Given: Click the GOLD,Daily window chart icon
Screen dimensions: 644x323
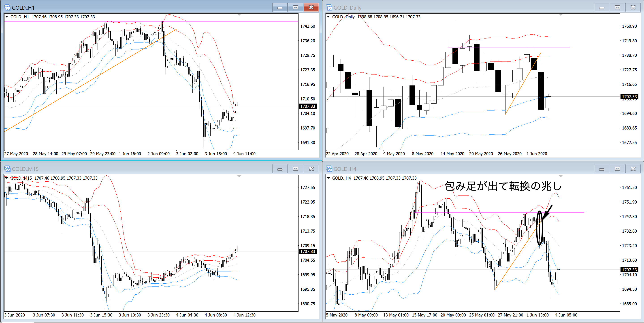Looking at the screenshot, I should pyautogui.click(x=329, y=8).
